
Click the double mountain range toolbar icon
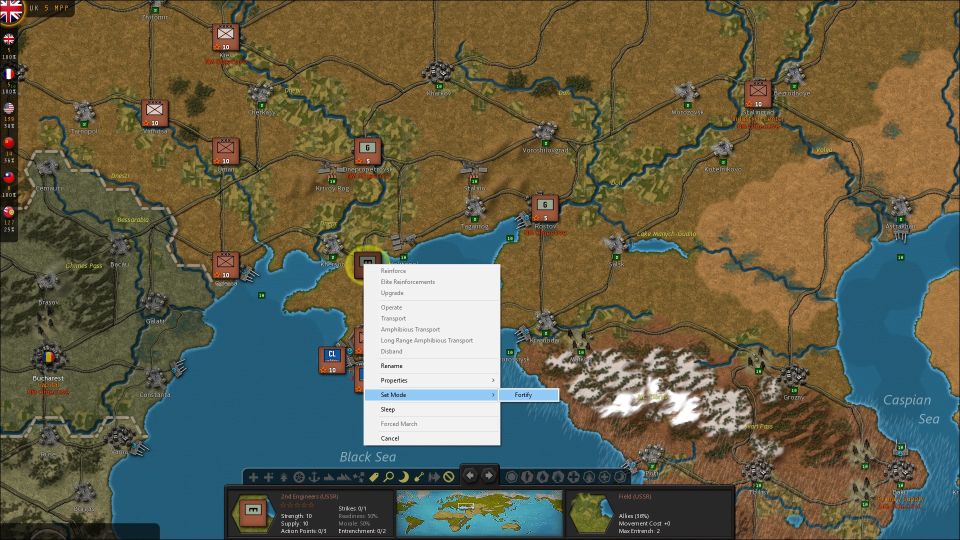[343, 476]
